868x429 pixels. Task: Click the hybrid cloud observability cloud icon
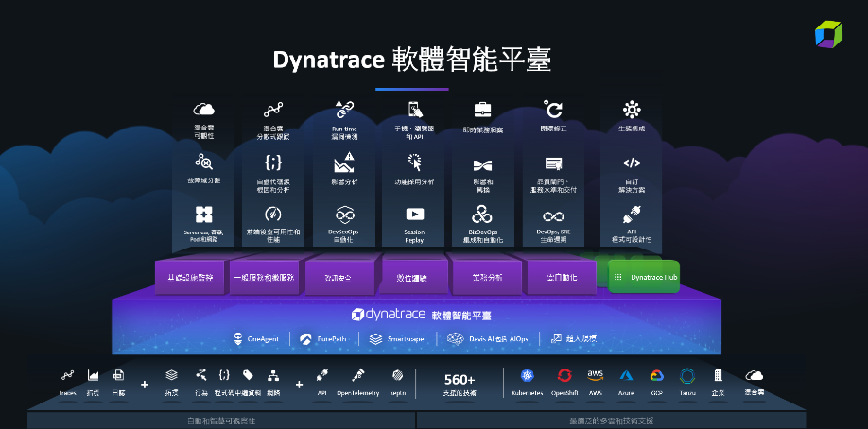coord(203,109)
